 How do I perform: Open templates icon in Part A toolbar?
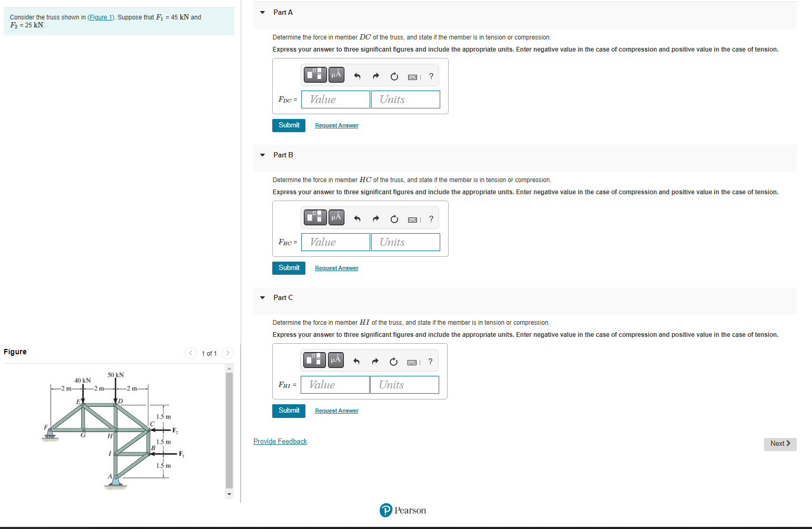pos(316,74)
